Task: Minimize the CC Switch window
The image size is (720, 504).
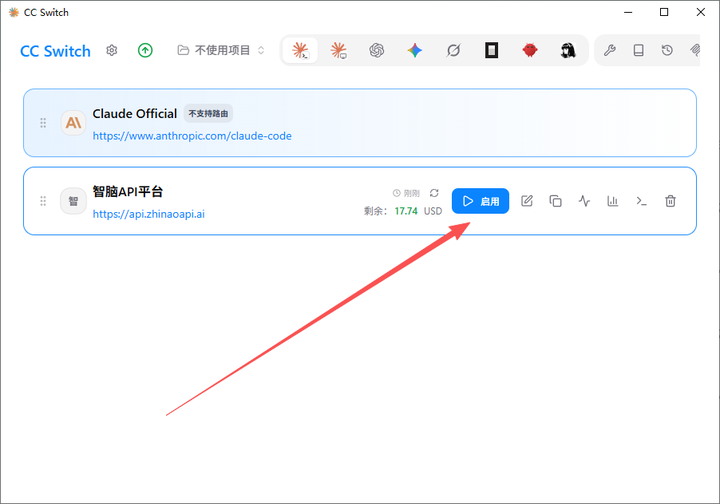Action: click(628, 12)
